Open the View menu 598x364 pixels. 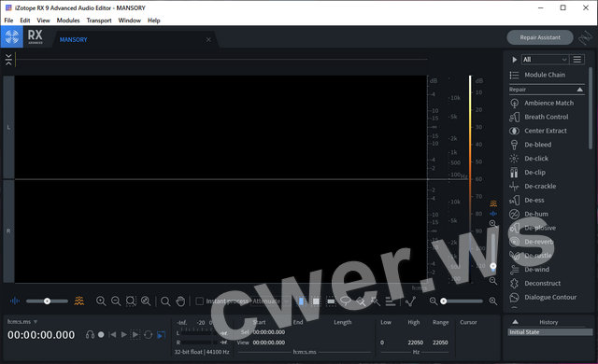tap(43, 21)
